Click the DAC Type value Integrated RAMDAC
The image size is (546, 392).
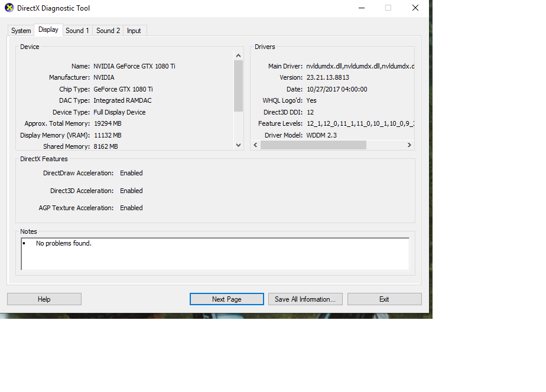point(122,100)
